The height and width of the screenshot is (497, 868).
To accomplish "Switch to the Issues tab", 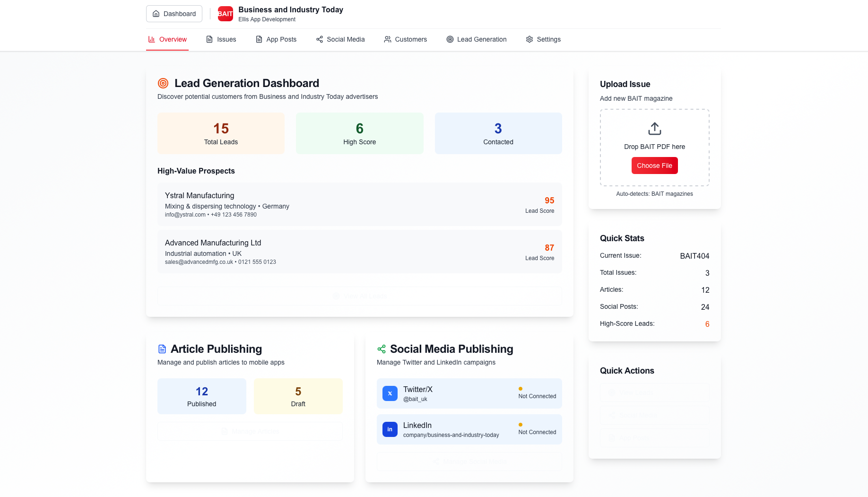I will tap(221, 39).
